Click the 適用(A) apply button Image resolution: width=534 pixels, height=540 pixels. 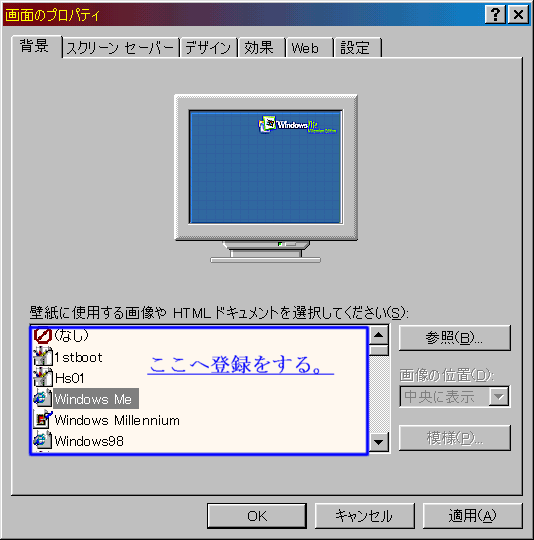pyautogui.click(x=472, y=516)
